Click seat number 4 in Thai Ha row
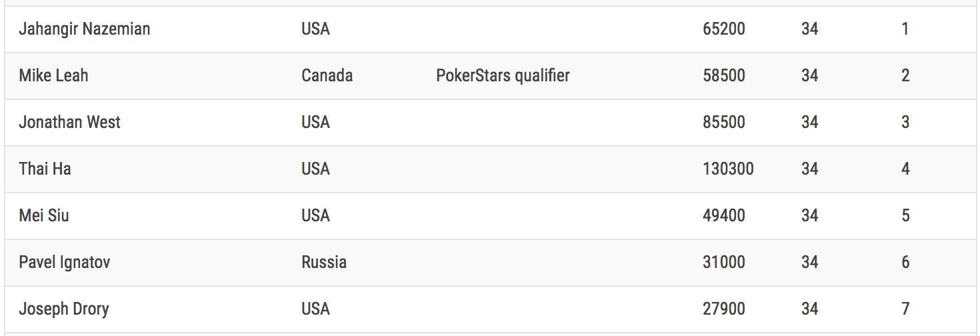 tap(905, 169)
